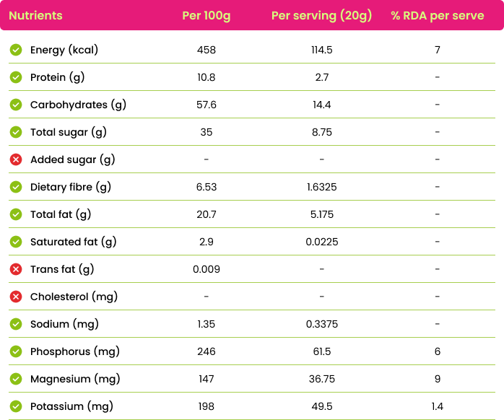504x420 pixels.
Task: Click the green check icon in row seven
Action: point(16,214)
